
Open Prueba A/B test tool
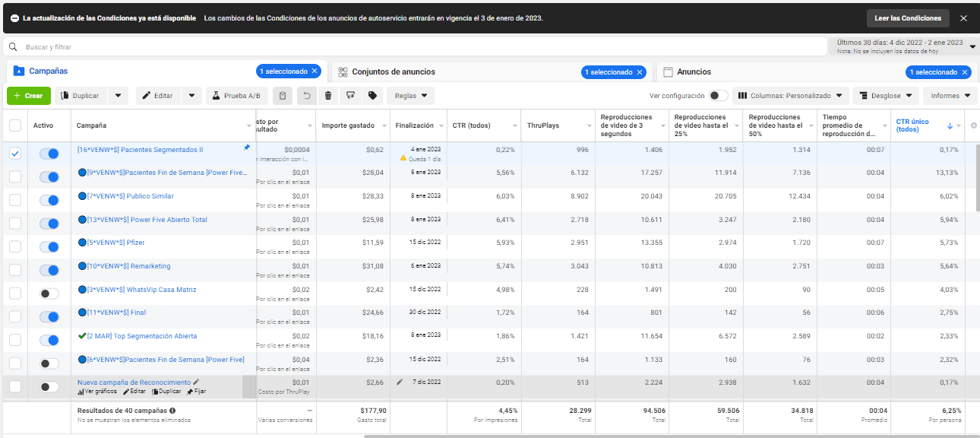[237, 96]
